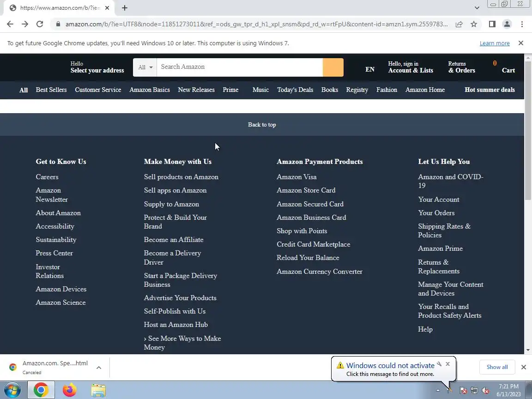
Task: Click Show all downloads
Action: tap(497, 367)
